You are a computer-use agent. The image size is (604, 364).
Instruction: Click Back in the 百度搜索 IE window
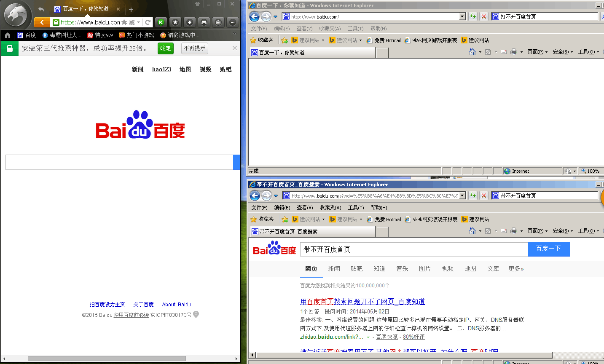(x=255, y=195)
